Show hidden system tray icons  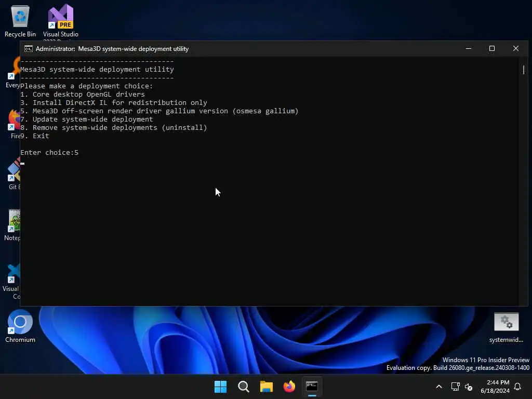click(x=438, y=387)
